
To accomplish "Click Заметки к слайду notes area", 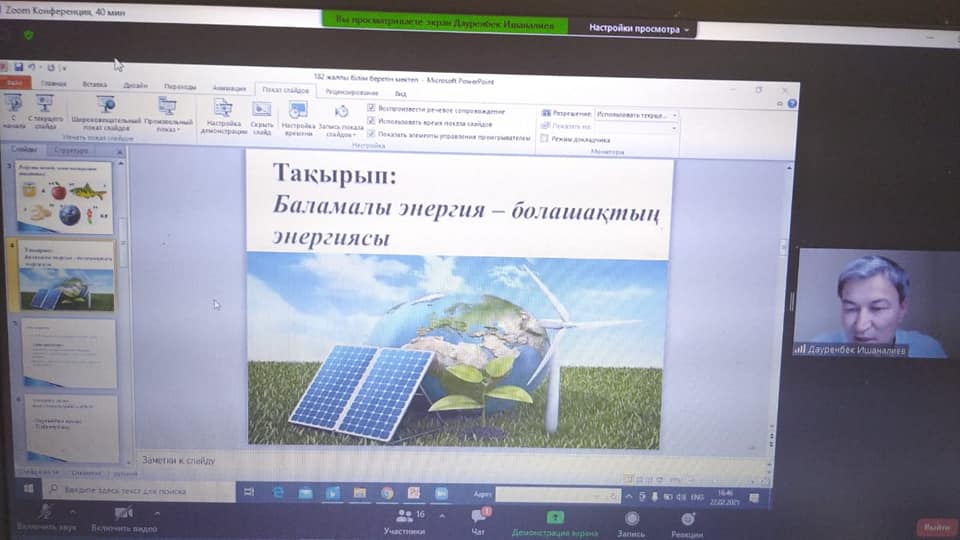I will (x=179, y=460).
